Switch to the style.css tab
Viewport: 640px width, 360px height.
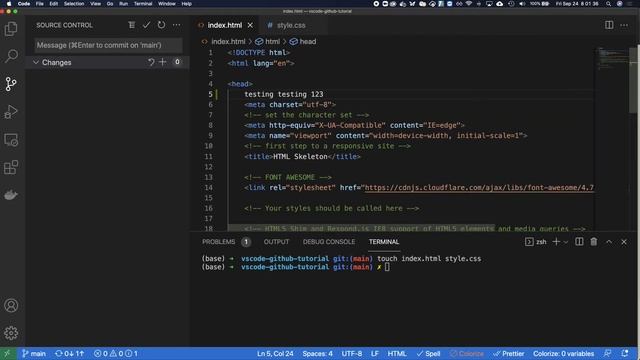pos(291,25)
